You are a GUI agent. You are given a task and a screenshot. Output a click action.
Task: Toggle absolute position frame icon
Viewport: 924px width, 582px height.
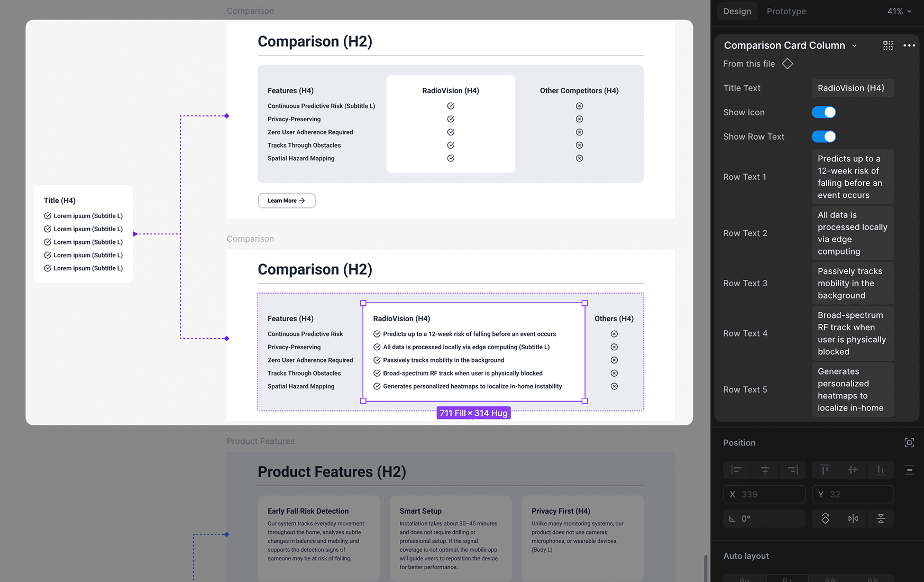point(909,443)
